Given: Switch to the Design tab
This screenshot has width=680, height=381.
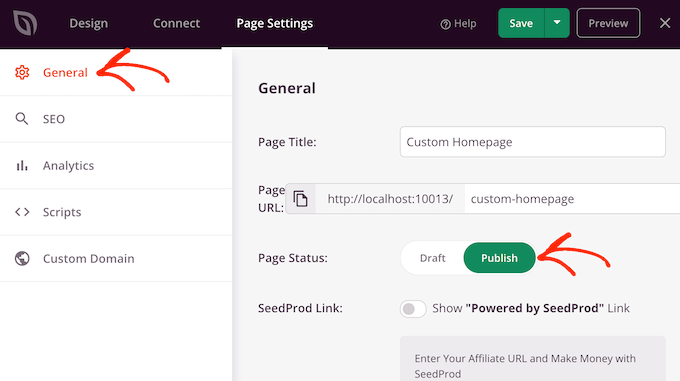Looking at the screenshot, I should (88, 23).
